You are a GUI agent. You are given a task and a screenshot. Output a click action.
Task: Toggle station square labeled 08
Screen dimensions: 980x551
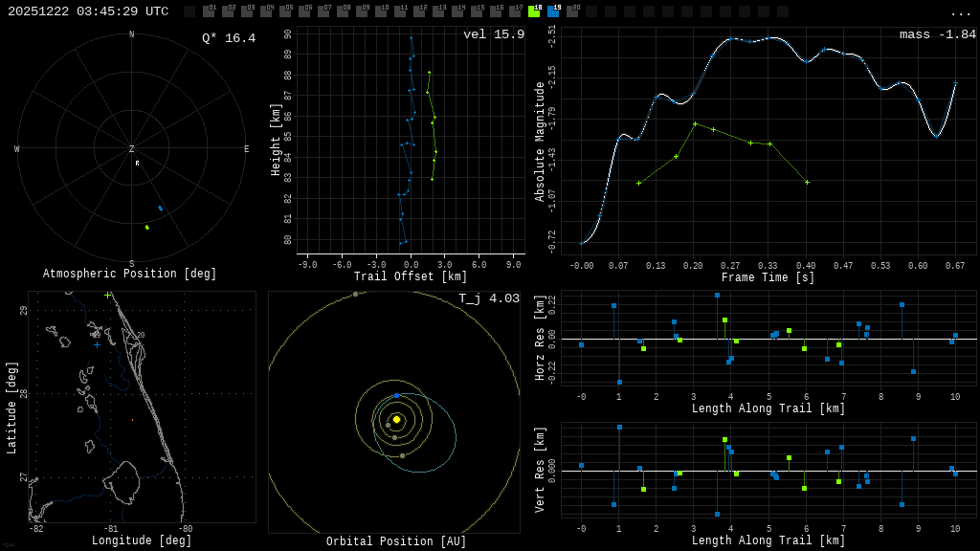click(343, 11)
